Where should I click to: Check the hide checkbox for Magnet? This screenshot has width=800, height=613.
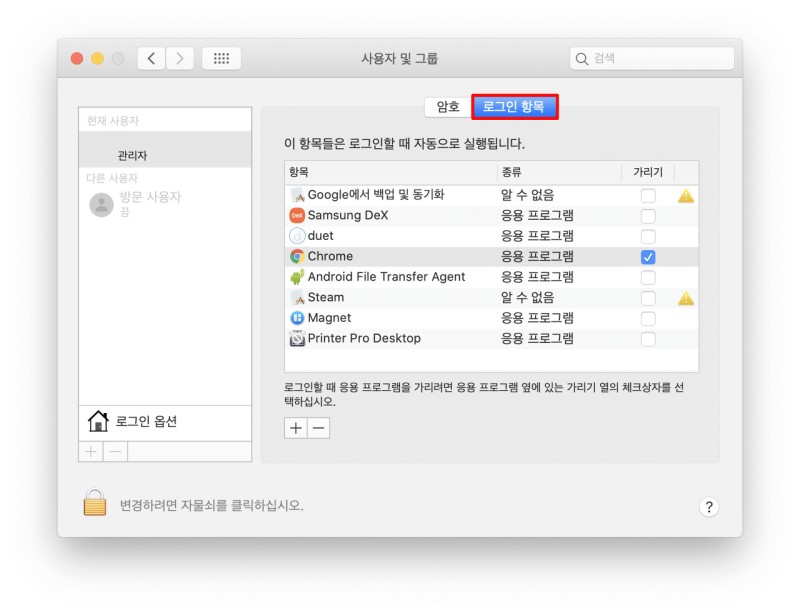(648, 319)
